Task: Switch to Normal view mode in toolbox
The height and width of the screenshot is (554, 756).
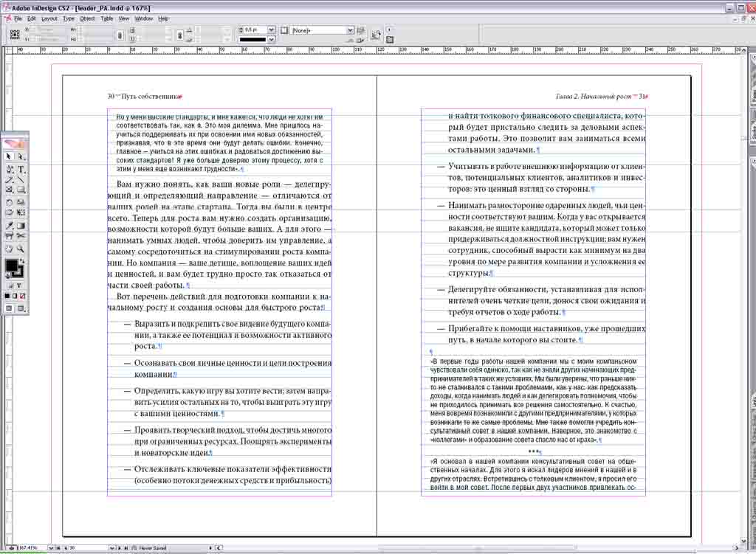Action: pos(9,308)
